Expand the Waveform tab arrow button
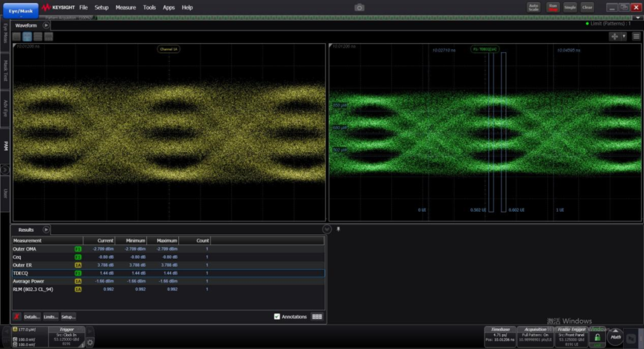Screen dimensions: 644x349 (x=46, y=25)
